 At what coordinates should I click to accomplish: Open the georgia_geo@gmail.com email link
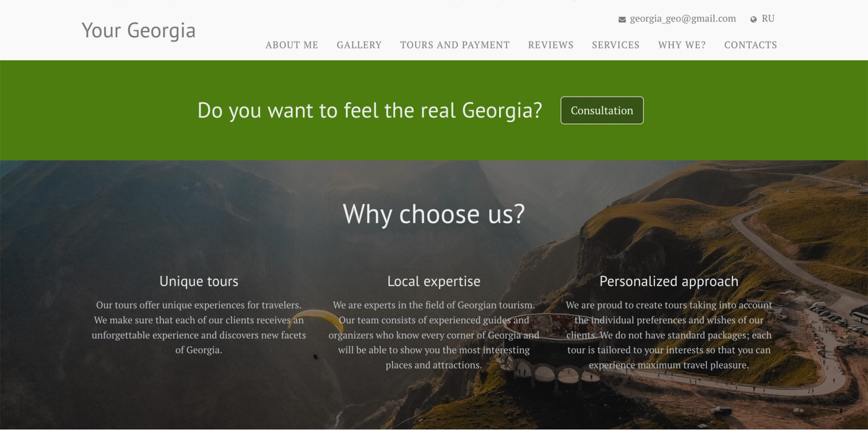(x=683, y=18)
